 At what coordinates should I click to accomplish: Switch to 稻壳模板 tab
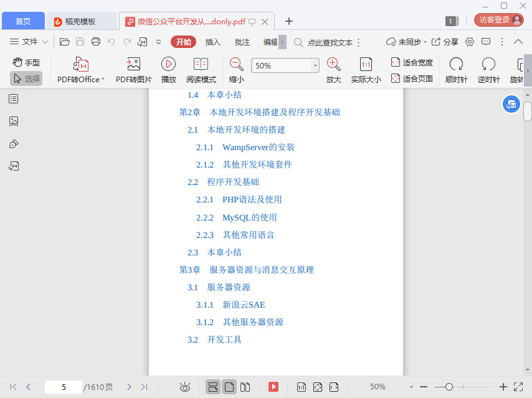(x=82, y=21)
